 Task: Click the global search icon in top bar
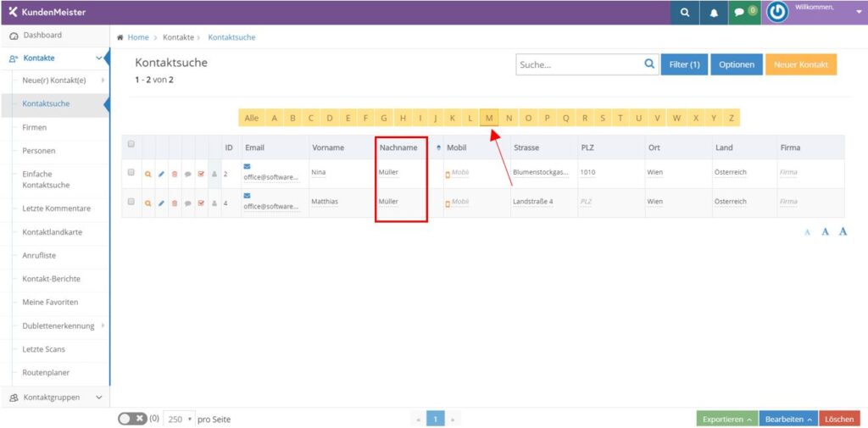684,13
